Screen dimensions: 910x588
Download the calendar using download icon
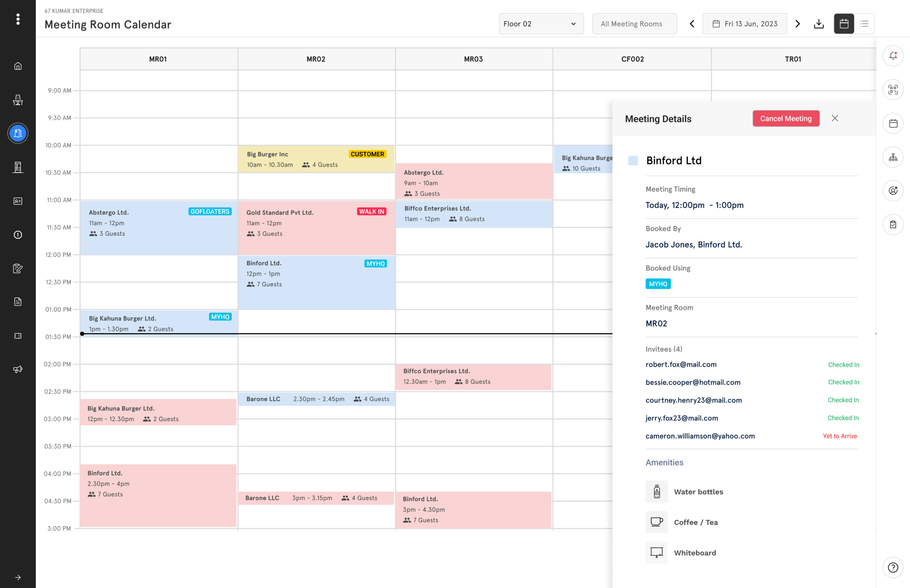tap(819, 24)
